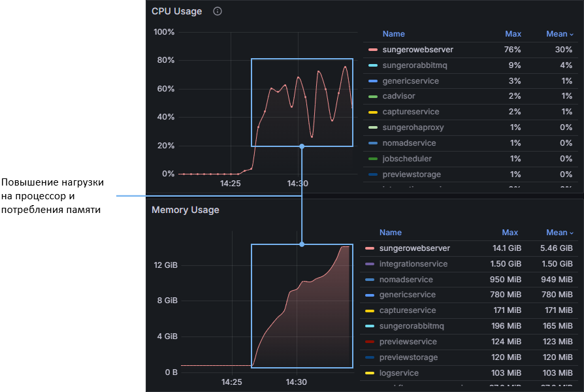Click the sungerorabbitmq series color in CPU legend
Image resolution: width=584 pixels, height=392 pixels.
click(x=373, y=65)
